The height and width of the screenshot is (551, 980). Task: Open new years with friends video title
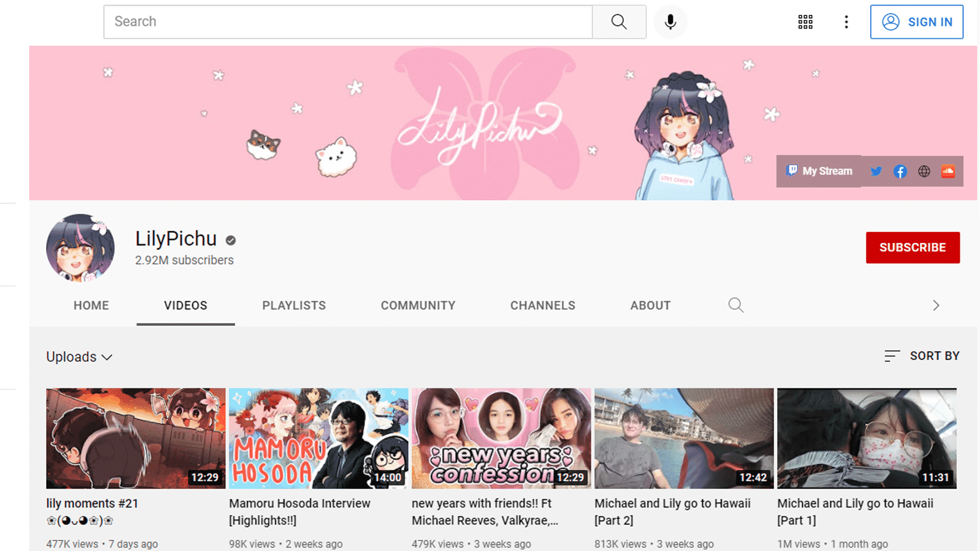click(485, 512)
